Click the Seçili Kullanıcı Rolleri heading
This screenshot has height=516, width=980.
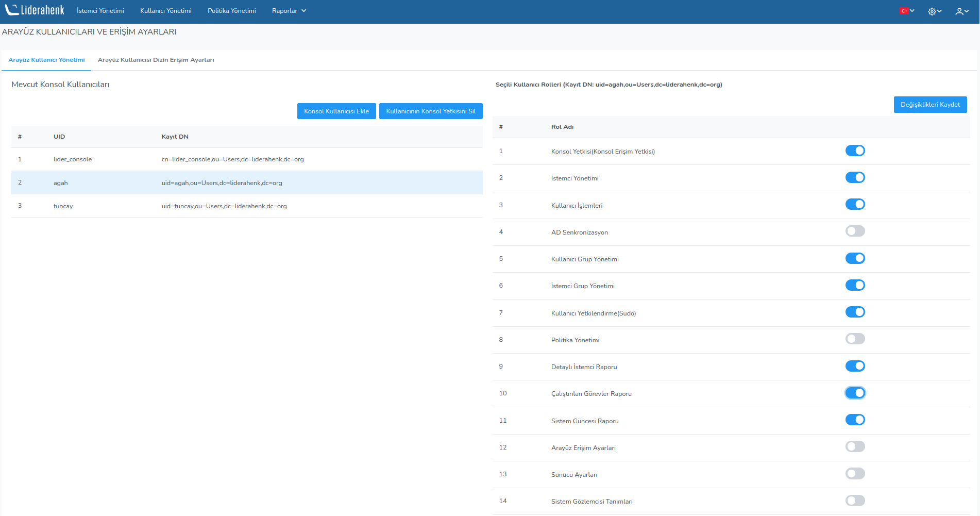coord(609,85)
